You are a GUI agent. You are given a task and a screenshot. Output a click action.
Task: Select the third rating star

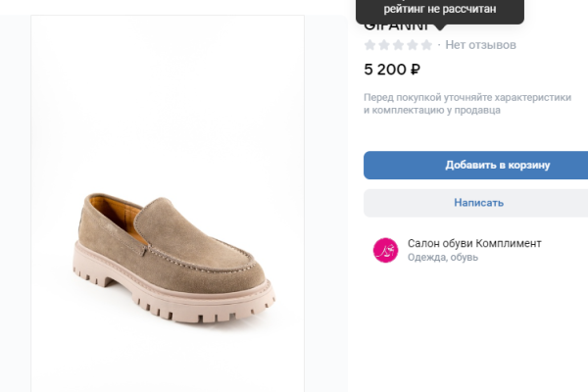click(398, 45)
